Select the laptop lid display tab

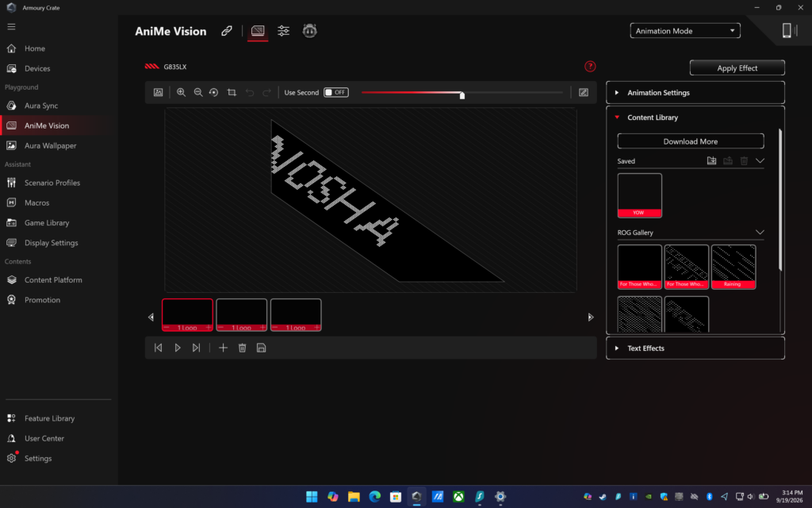(x=258, y=31)
